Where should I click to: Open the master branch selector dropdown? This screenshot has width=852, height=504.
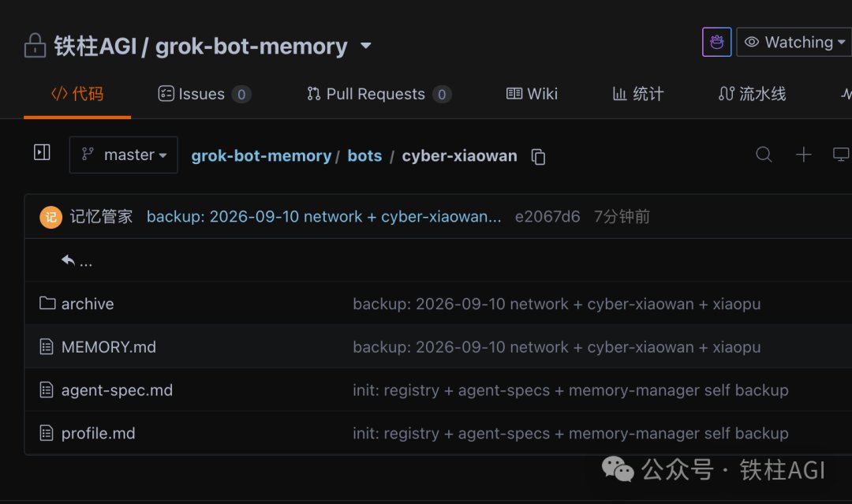pos(123,155)
